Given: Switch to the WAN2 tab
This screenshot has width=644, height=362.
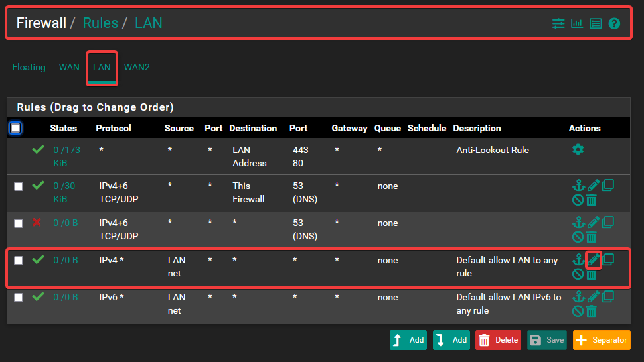Looking at the screenshot, I should [137, 67].
